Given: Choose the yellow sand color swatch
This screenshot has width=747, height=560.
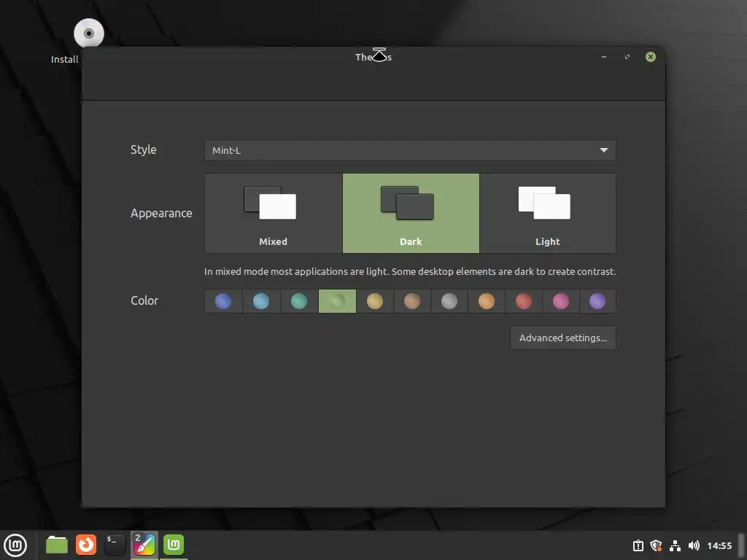Looking at the screenshot, I should [x=375, y=301].
